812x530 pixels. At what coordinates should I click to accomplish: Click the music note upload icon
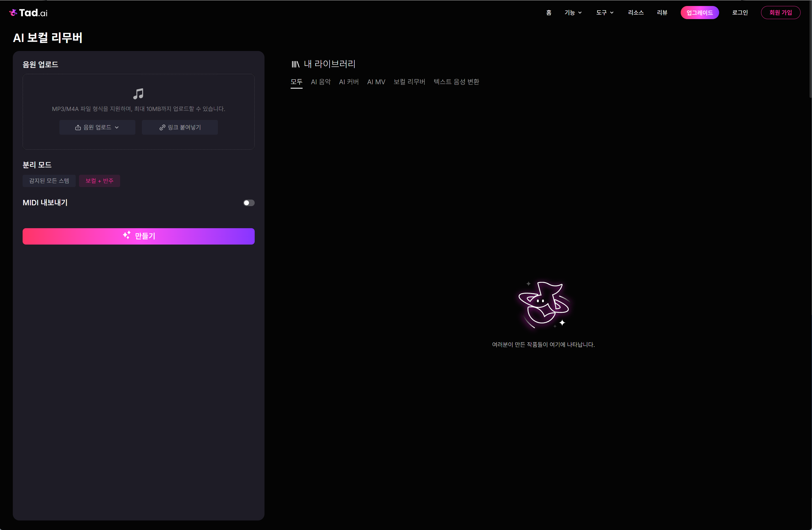[138, 94]
